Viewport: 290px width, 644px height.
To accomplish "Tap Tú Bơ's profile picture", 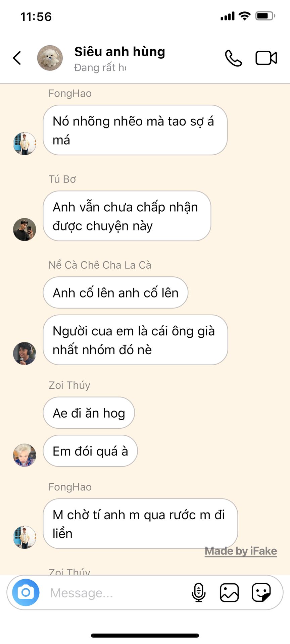I will 25,229.
